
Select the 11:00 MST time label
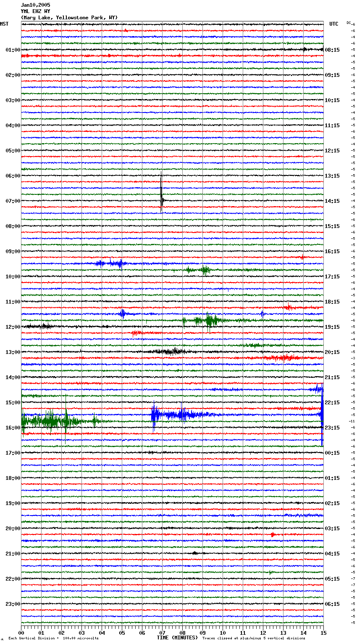click(x=13, y=302)
